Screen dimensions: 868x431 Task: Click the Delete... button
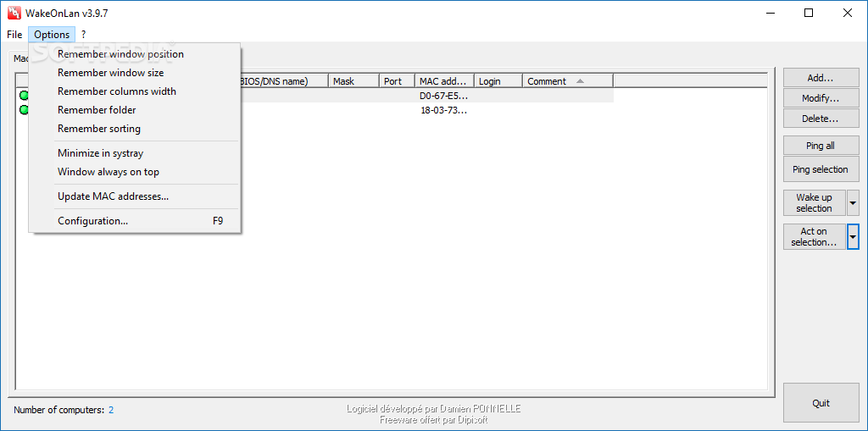tap(821, 119)
